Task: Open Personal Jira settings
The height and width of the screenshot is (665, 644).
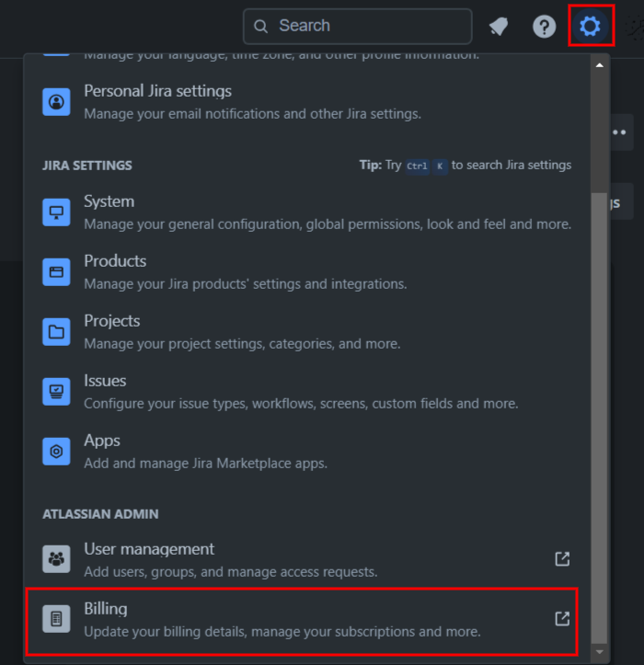Action: tap(306, 102)
